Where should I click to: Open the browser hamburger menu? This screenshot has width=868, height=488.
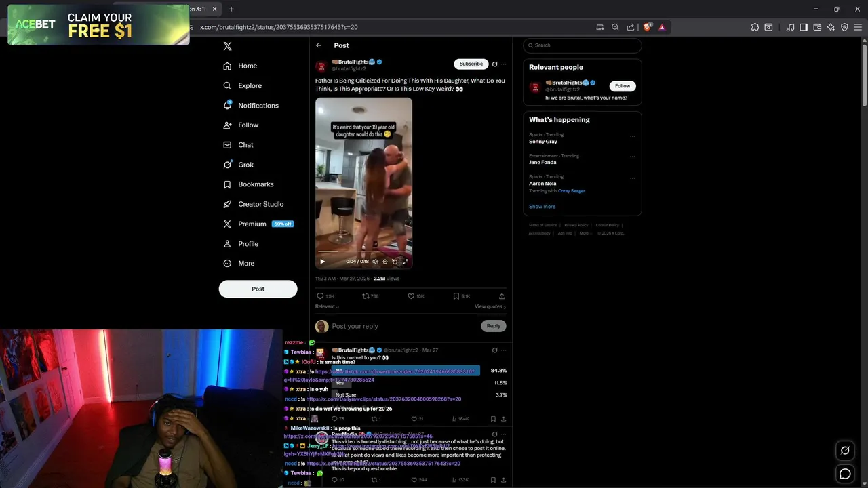(858, 27)
